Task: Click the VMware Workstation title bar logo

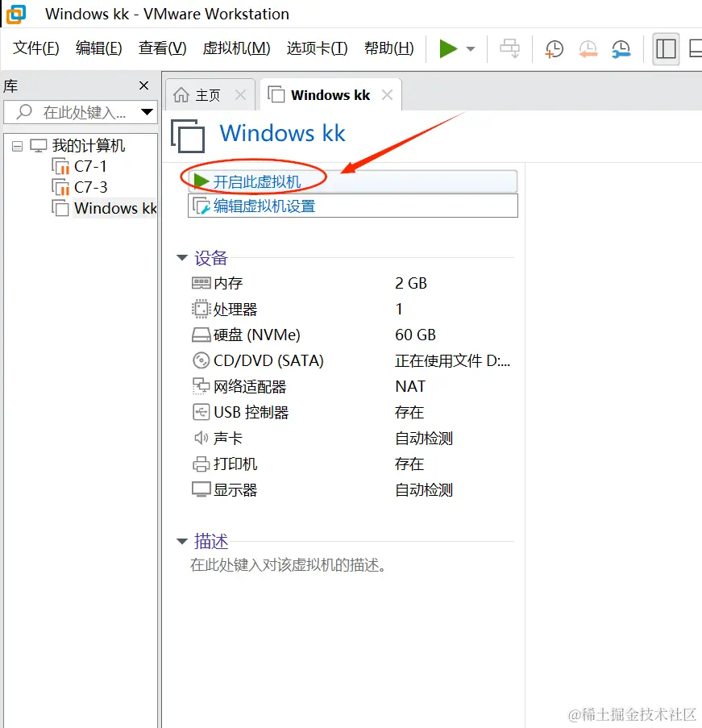Action: 16,15
